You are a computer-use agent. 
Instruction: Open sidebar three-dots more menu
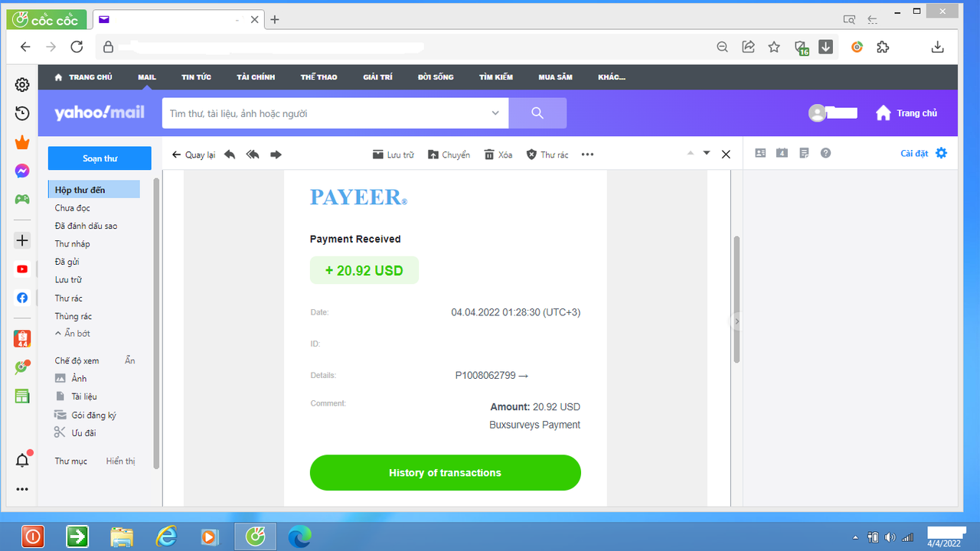coord(22,489)
